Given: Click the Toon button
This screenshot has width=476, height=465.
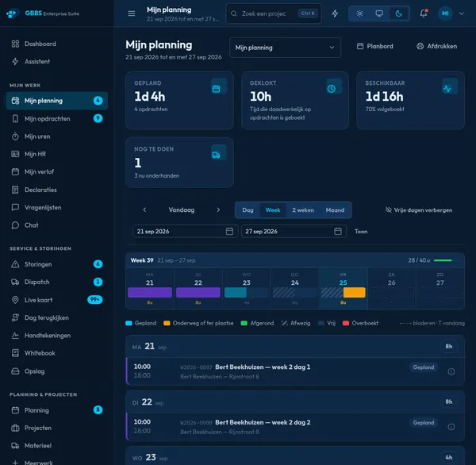Looking at the screenshot, I should (361, 232).
